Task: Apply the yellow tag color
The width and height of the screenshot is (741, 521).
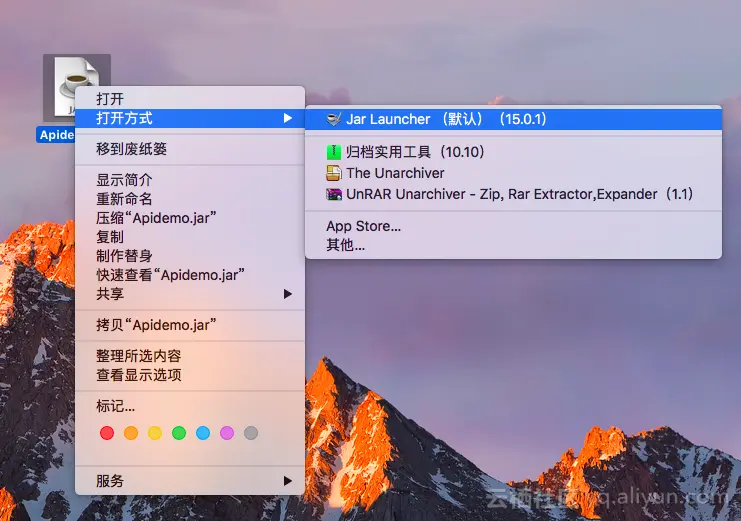Action: 155,433
